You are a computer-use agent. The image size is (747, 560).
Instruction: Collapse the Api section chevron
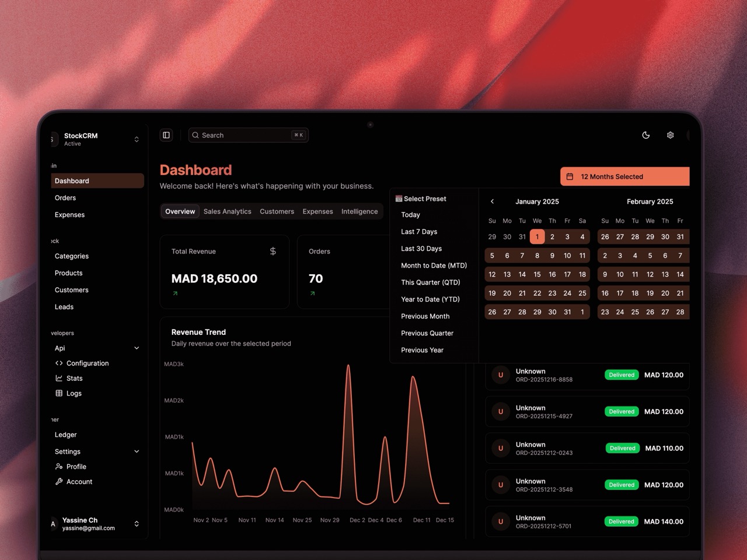[x=137, y=348]
